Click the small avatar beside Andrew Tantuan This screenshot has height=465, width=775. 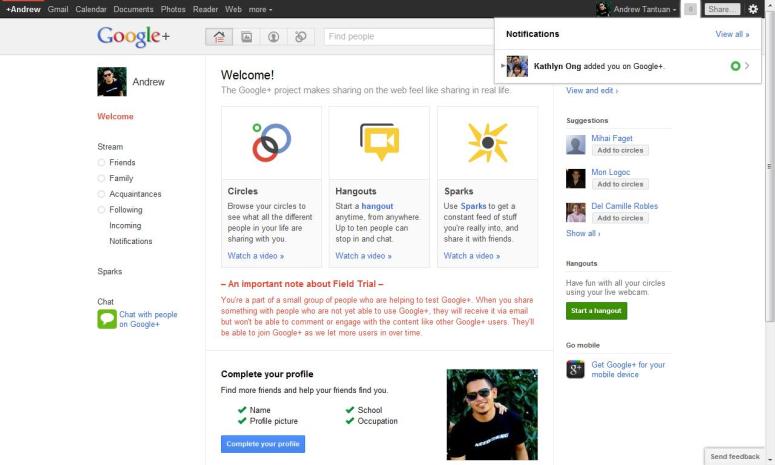[603, 9]
